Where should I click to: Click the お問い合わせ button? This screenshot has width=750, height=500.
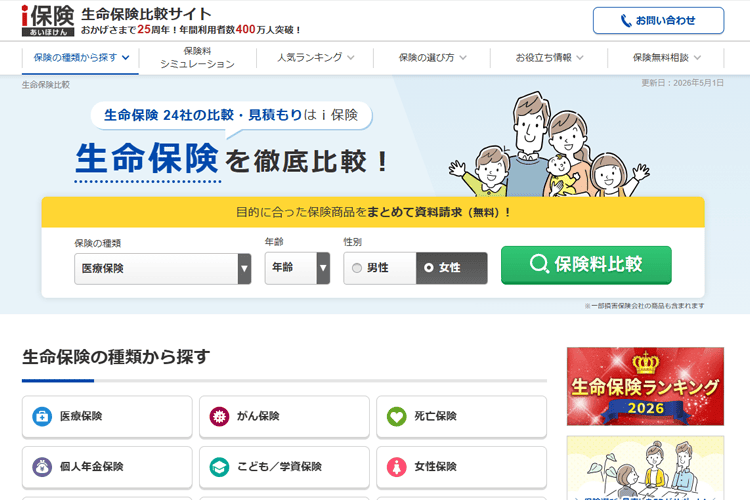(x=659, y=21)
